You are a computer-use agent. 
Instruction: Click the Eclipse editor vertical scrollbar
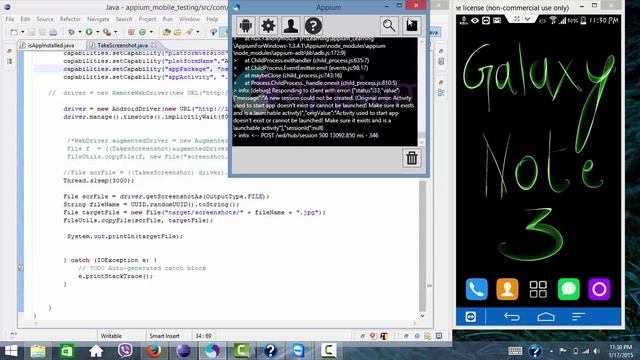(x=422, y=245)
